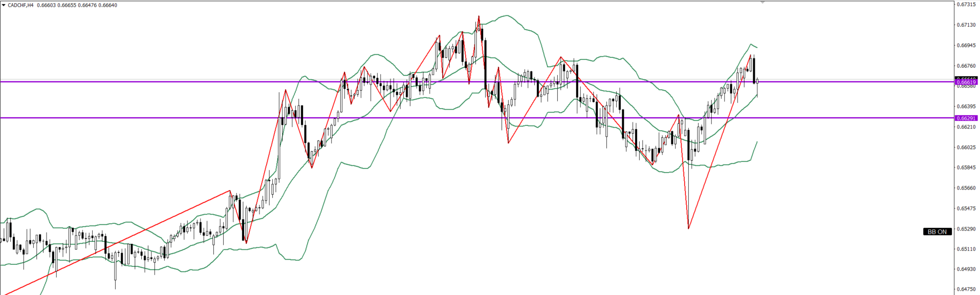Click the 0.67315 price axis label
Image resolution: width=980 pixels, height=295 pixels.
tap(966, 5)
